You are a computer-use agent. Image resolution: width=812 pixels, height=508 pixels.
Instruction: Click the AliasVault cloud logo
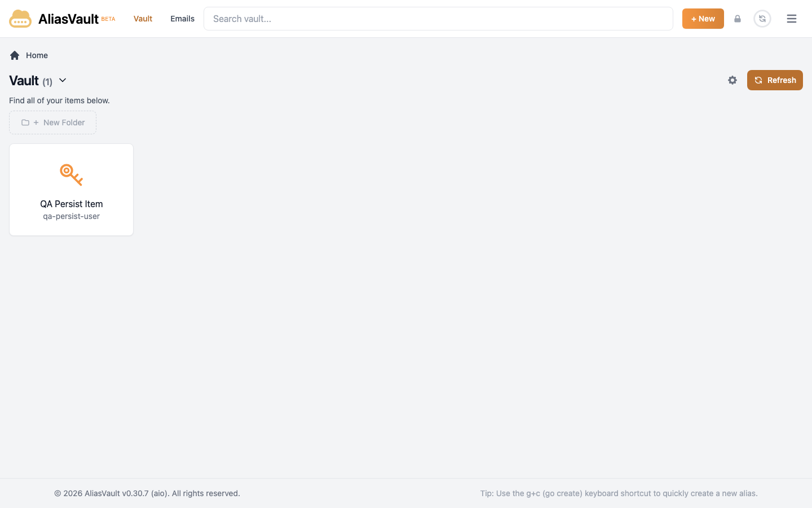click(20, 19)
